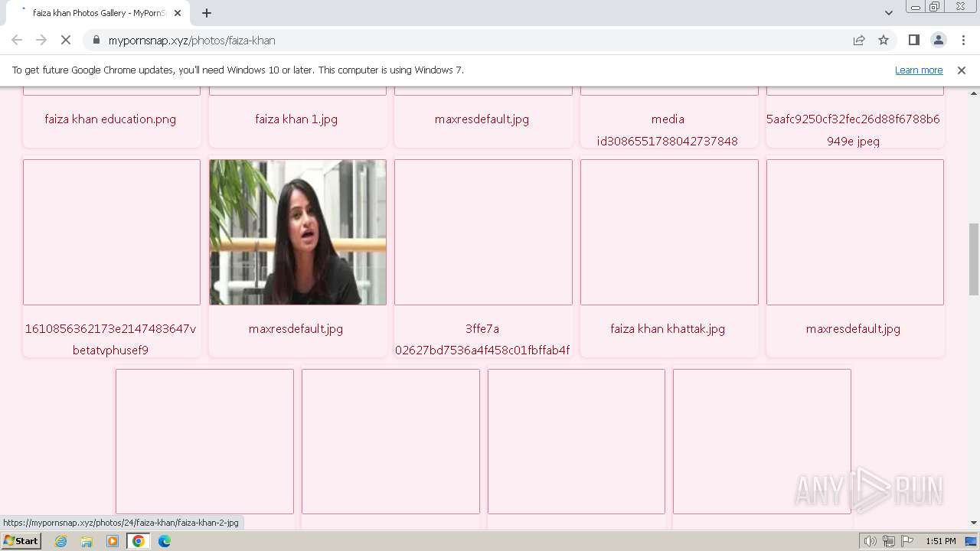This screenshot has width=980, height=551.
Task: Open media id3086551788042737848 link
Action: click(668, 130)
